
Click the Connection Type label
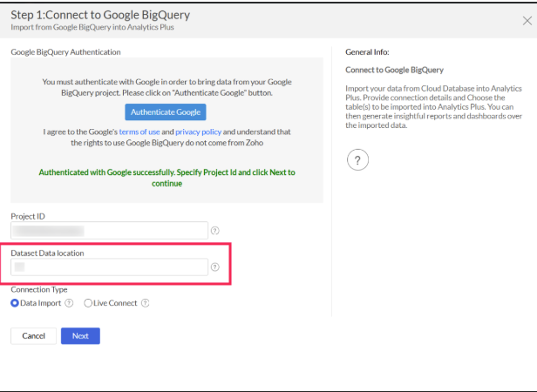(38, 289)
